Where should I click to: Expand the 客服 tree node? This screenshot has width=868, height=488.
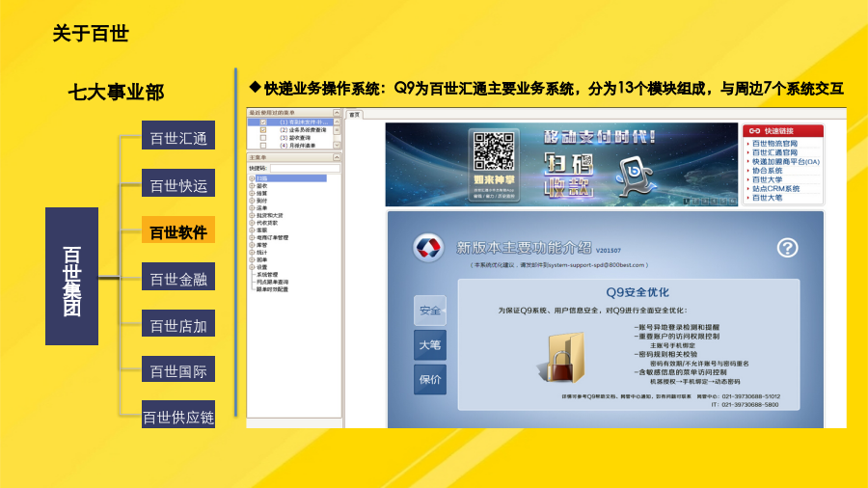(x=252, y=230)
